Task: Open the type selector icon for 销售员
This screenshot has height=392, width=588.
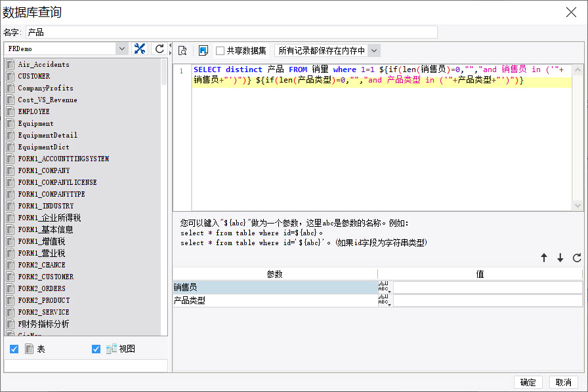Action: click(x=385, y=287)
